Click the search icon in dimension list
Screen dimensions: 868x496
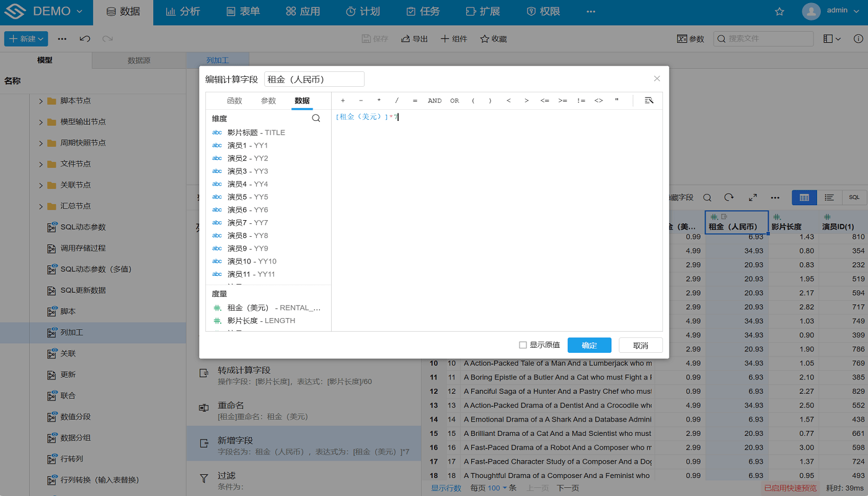coord(316,118)
